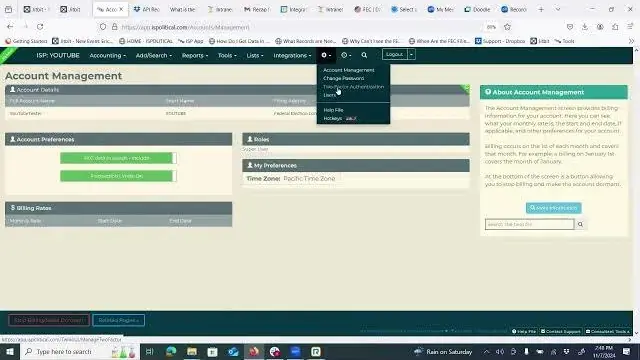Open Consultant Tools in footer

pos(607,331)
